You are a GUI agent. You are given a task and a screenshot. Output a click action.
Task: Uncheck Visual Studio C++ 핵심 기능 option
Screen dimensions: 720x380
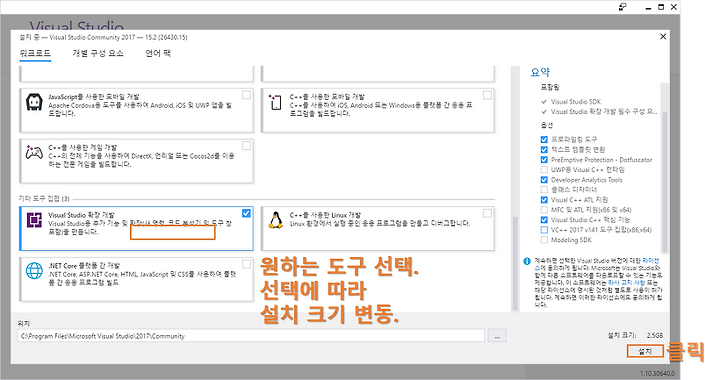[x=544, y=220]
